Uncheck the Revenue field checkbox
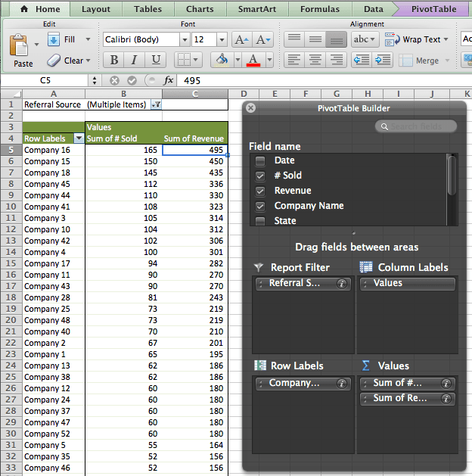Screen dimensions: 472x476 point(260,191)
